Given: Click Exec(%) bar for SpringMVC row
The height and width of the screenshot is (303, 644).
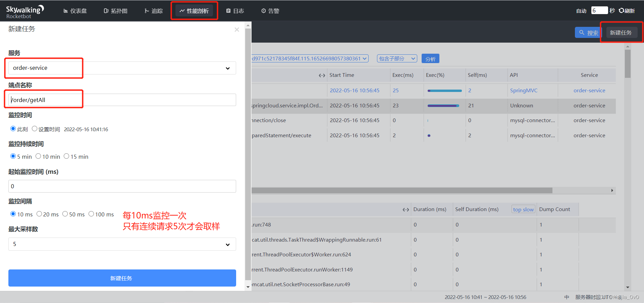Looking at the screenshot, I should (x=445, y=91).
